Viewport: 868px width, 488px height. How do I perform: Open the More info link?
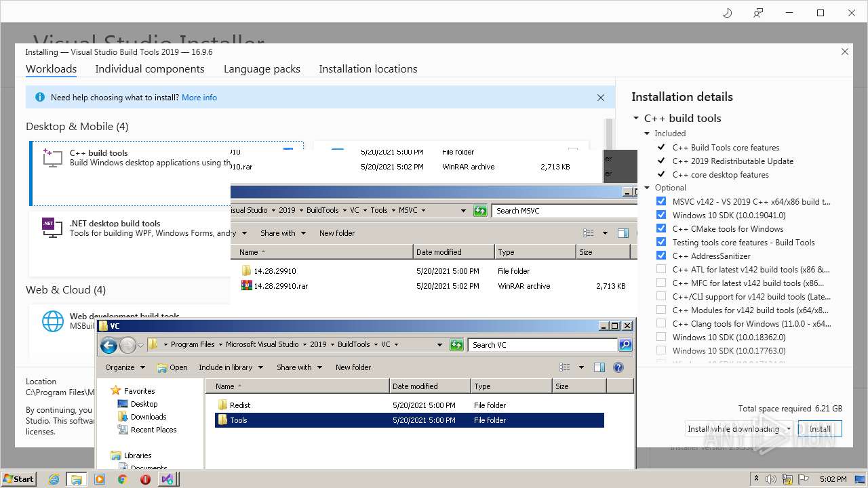[199, 98]
